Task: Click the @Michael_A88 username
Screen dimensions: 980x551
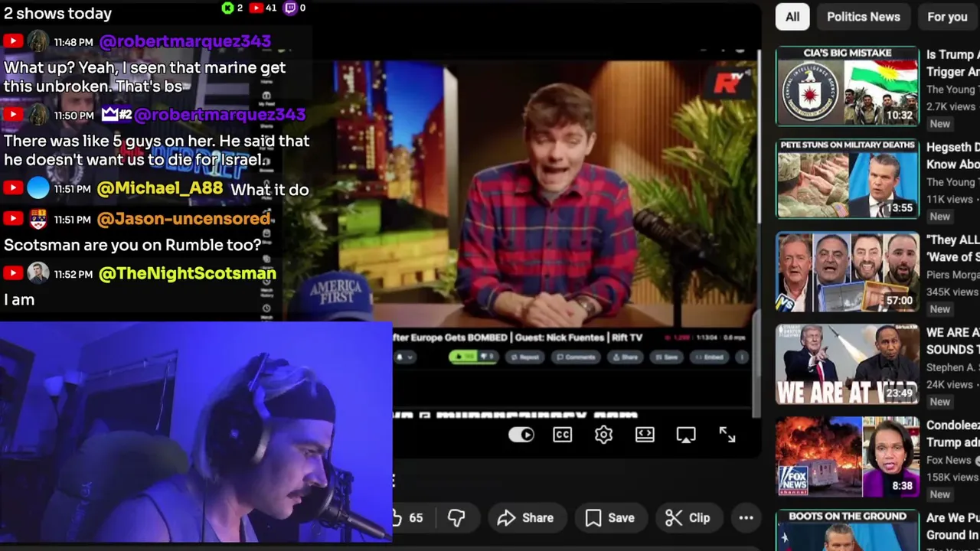Action: coord(160,188)
